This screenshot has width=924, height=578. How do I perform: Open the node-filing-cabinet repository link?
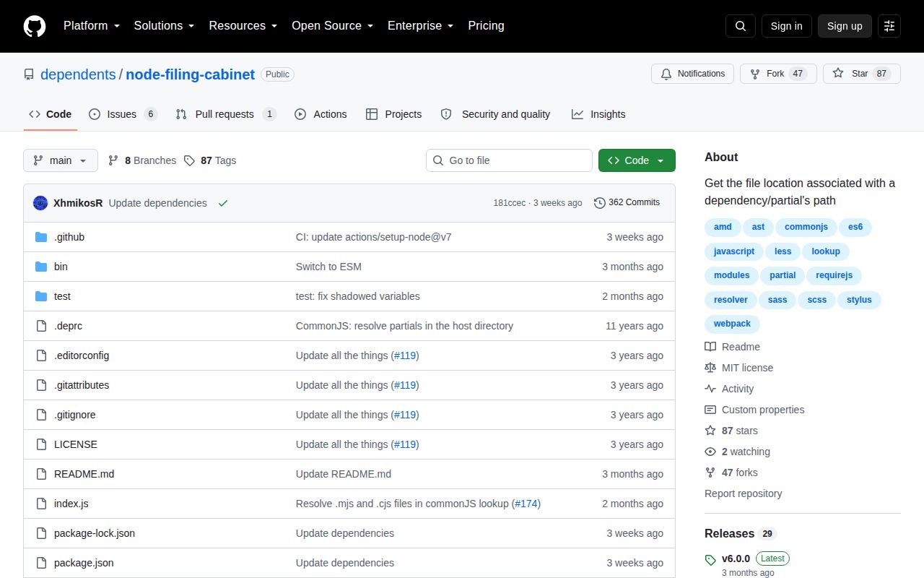pyautogui.click(x=191, y=74)
